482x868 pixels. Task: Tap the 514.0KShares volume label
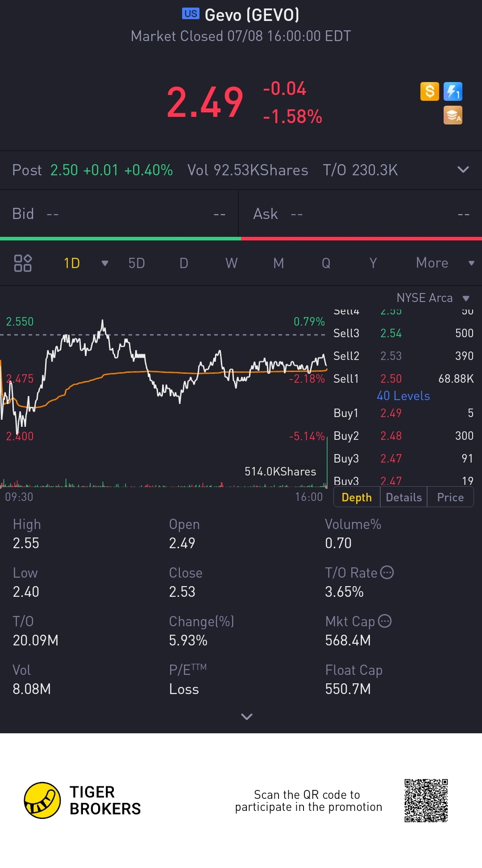280,471
